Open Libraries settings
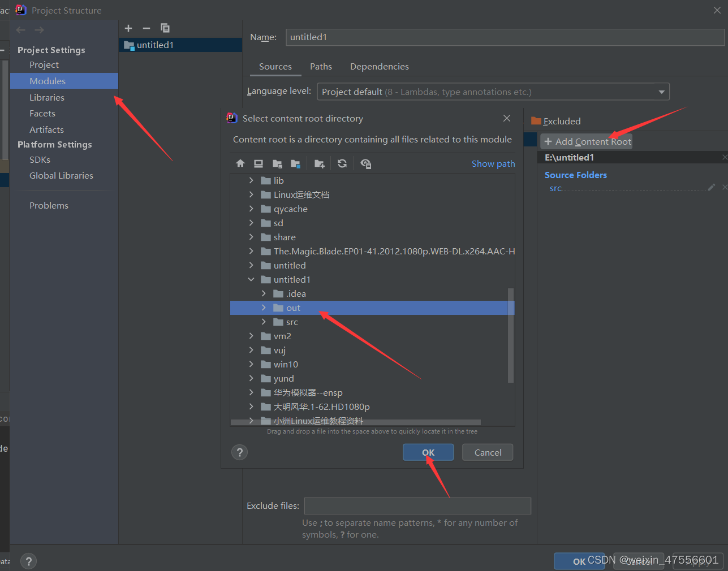The height and width of the screenshot is (571, 728). (47, 97)
